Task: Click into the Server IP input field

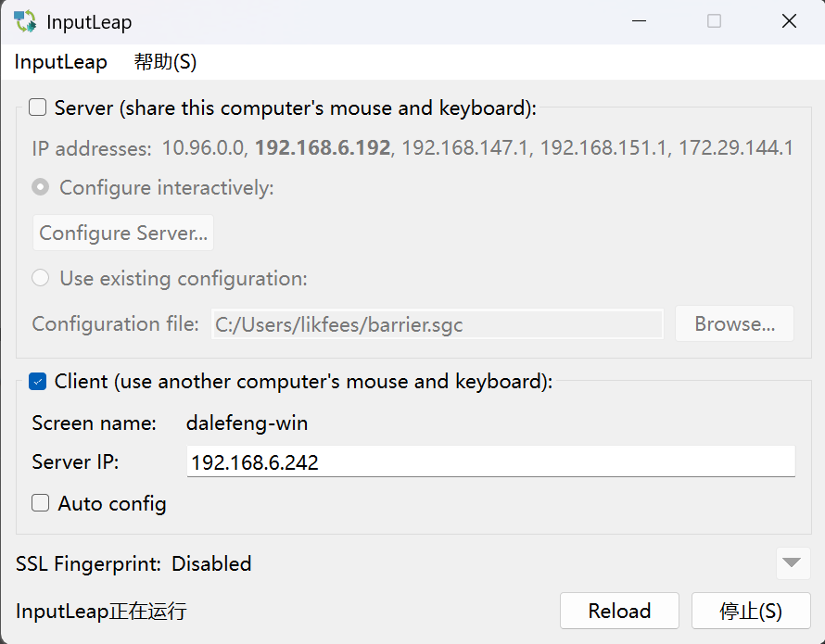Action: click(x=490, y=461)
